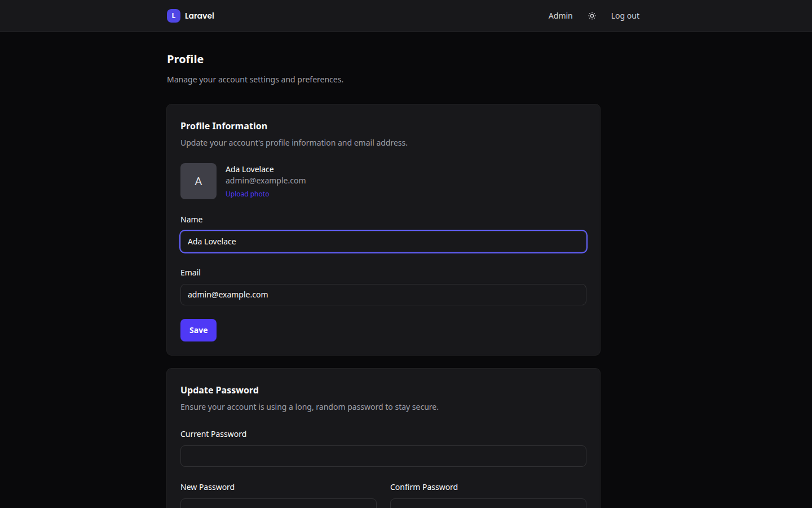Focus the Current Password field

point(383,456)
